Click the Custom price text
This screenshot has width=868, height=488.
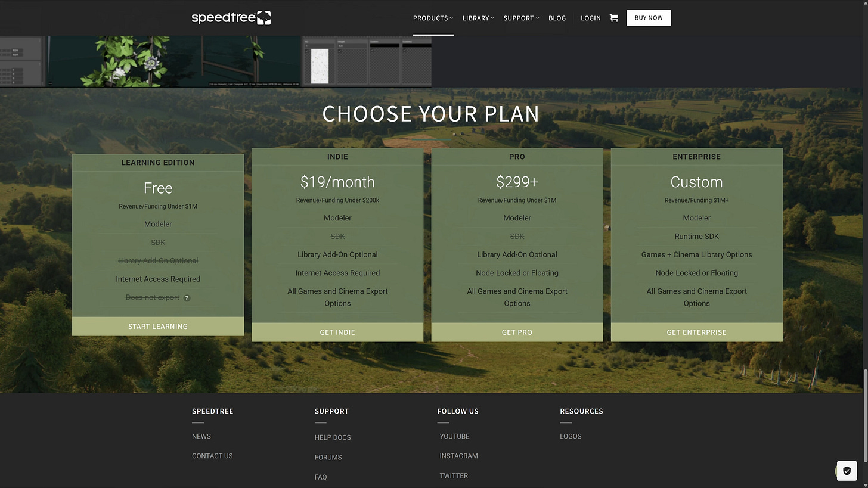[696, 182]
